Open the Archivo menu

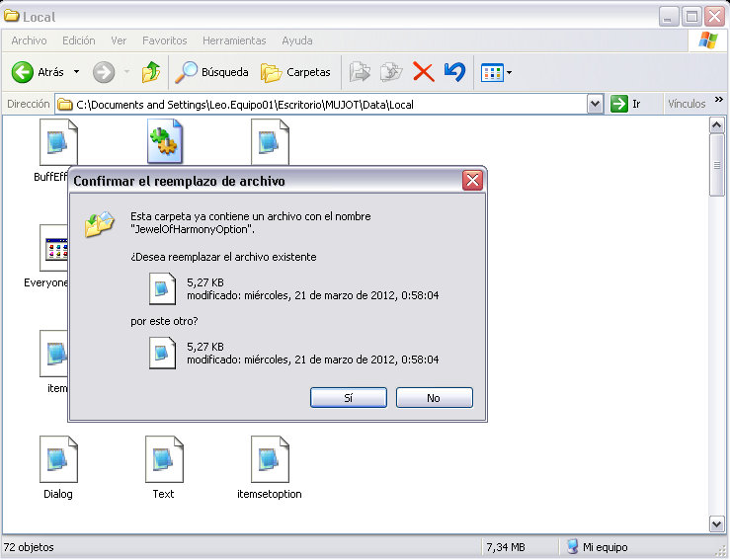[x=29, y=40]
